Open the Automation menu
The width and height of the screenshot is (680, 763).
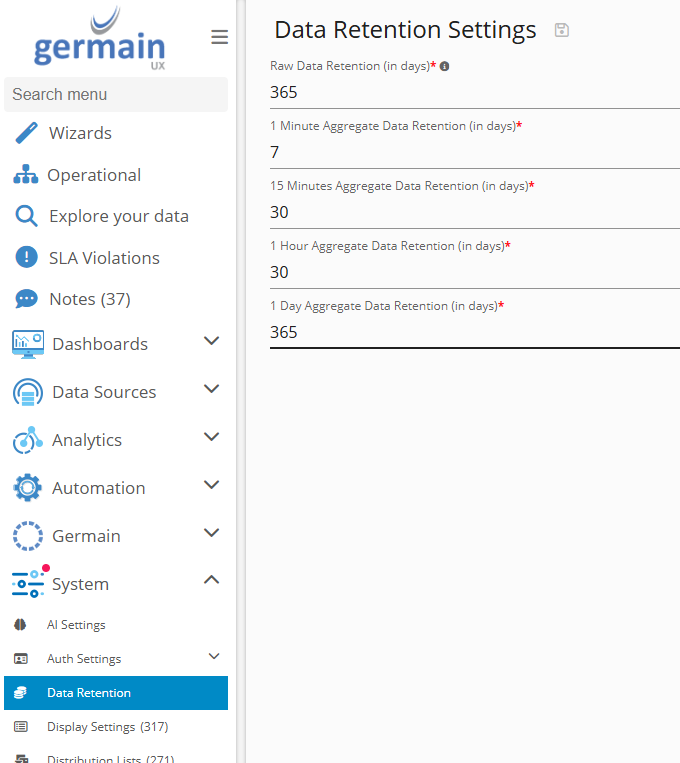98,488
